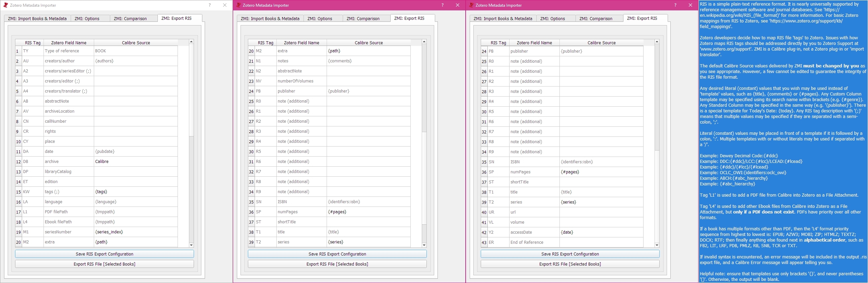The width and height of the screenshot is (868, 283).
Task: Click the {identifiers:isbn} cell in the right window
Action: (601, 162)
